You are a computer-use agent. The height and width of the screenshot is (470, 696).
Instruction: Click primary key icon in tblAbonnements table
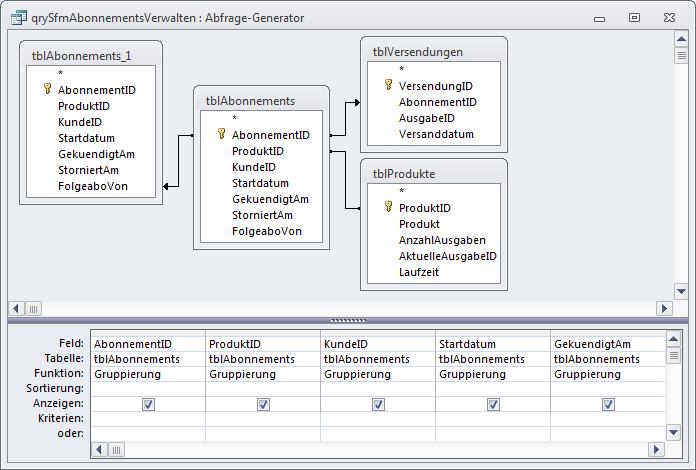[x=221, y=135]
